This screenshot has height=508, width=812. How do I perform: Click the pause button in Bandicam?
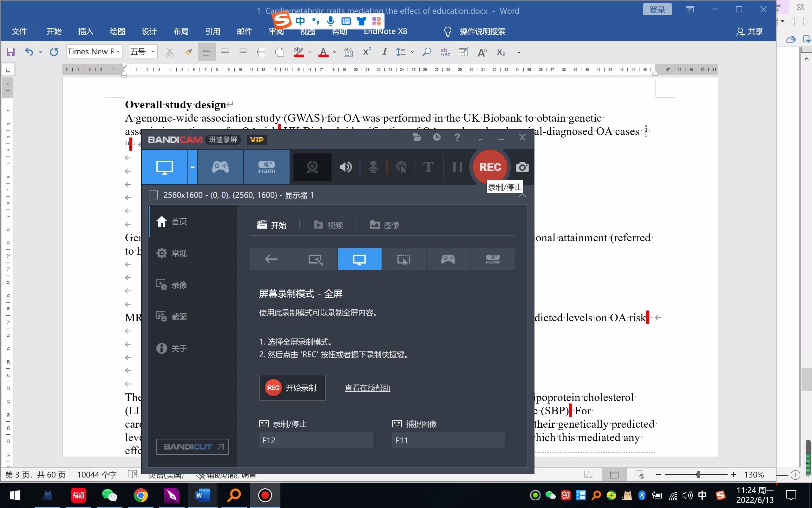tap(457, 167)
